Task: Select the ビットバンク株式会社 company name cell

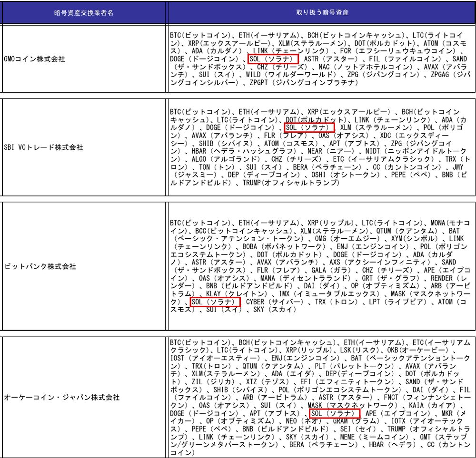Action: (84, 266)
